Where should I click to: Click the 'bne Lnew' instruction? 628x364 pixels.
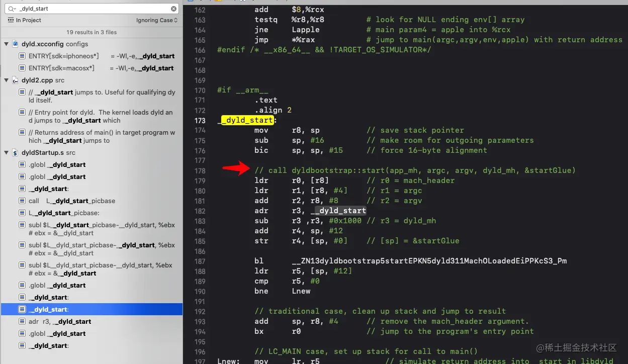click(x=282, y=291)
